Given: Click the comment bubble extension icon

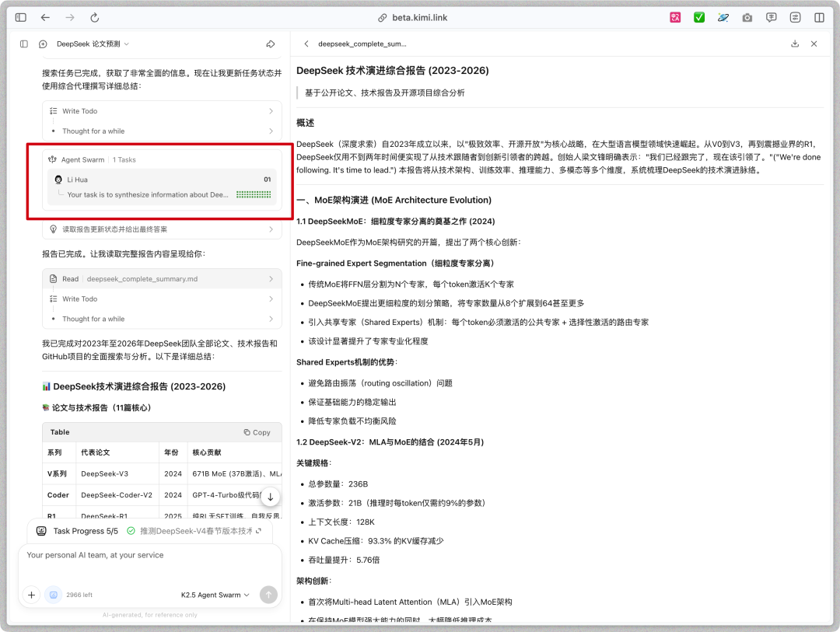Looking at the screenshot, I should click(x=771, y=17).
